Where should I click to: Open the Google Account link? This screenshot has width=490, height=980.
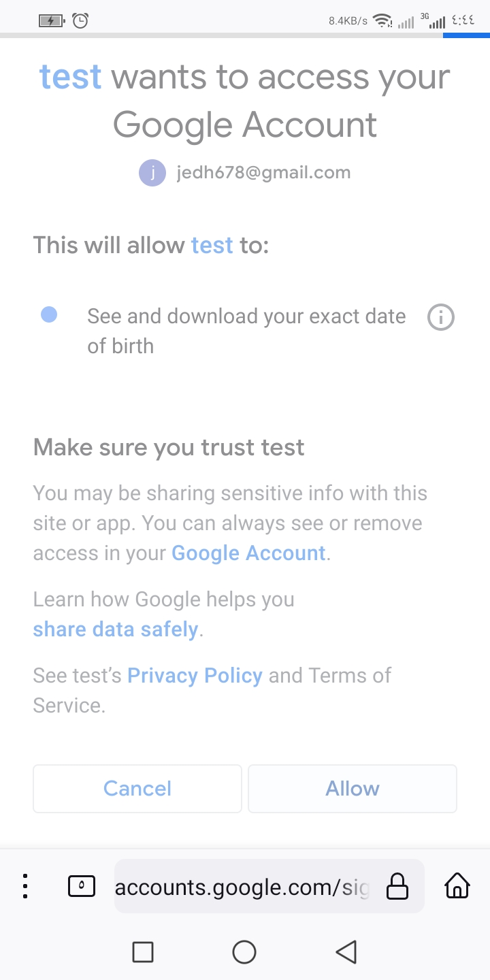(248, 553)
